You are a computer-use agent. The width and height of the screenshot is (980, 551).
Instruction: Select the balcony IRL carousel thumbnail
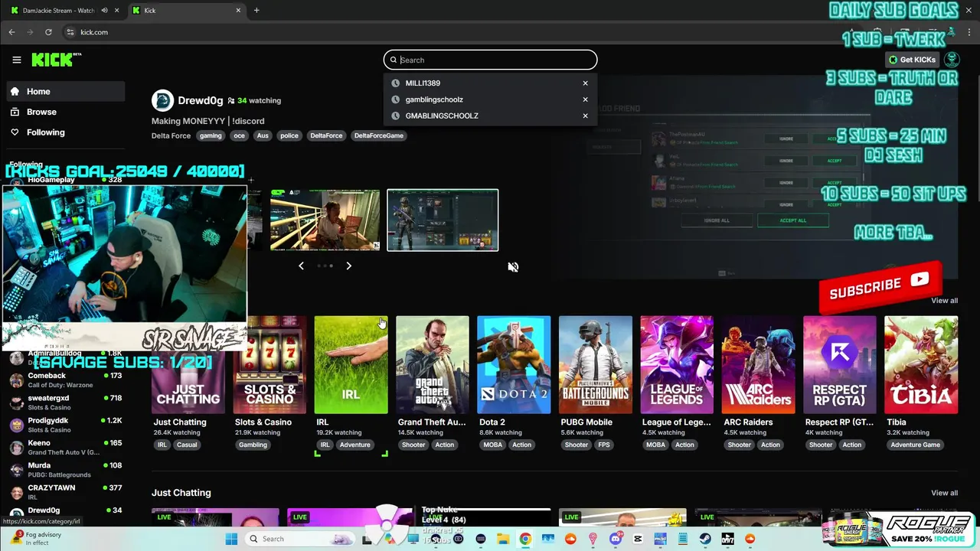click(x=325, y=220)
